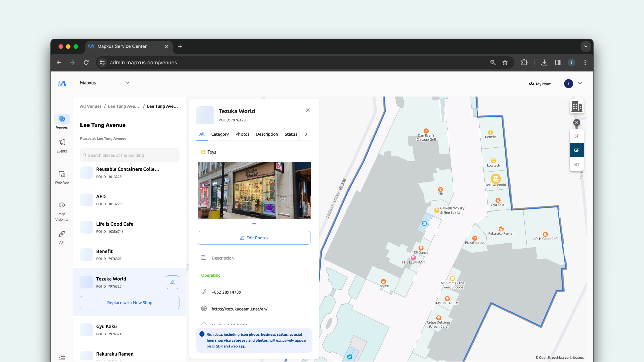
Task: Click Mr Simms Olde Sweet Shoppe marker
Action: (x=452, y=279)
